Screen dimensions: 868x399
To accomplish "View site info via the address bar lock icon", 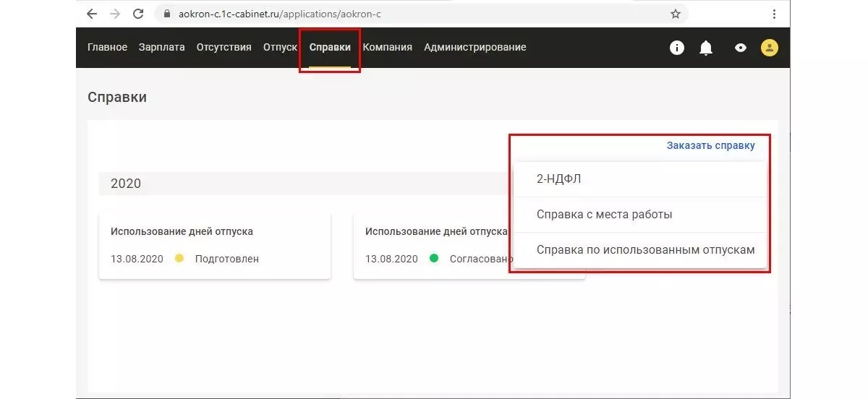I will click(x=168, y=14).
